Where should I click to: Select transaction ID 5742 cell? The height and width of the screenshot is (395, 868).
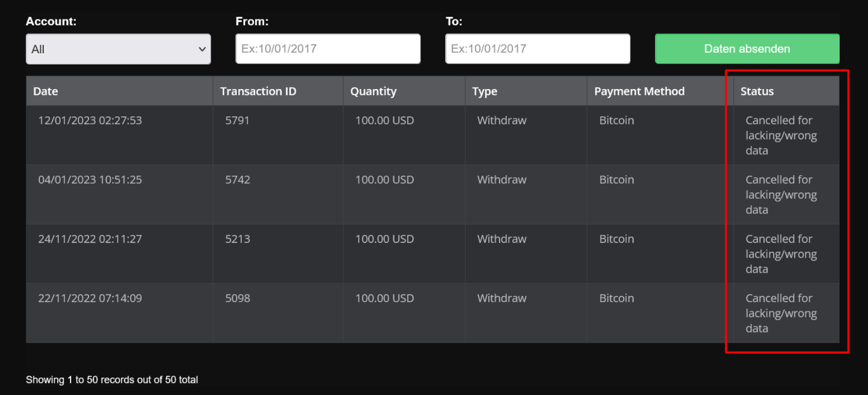coord(237,180)
